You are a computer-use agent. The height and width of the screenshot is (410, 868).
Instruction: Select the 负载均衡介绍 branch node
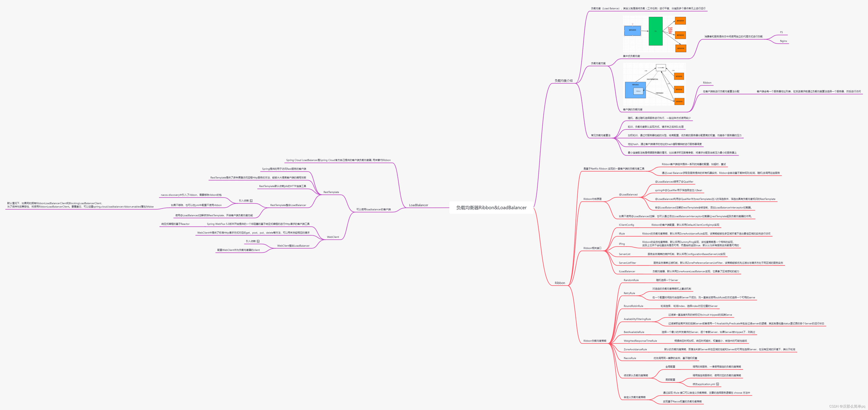[x=563, y=81]
